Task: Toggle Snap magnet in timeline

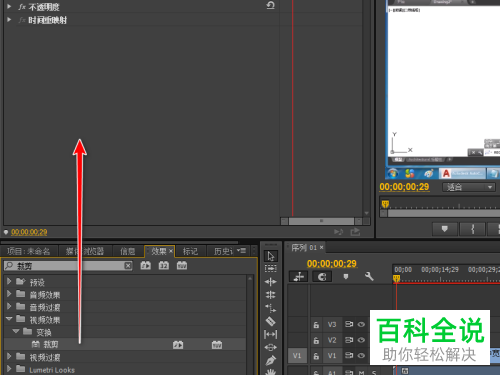Action: (x=322, y=277)
